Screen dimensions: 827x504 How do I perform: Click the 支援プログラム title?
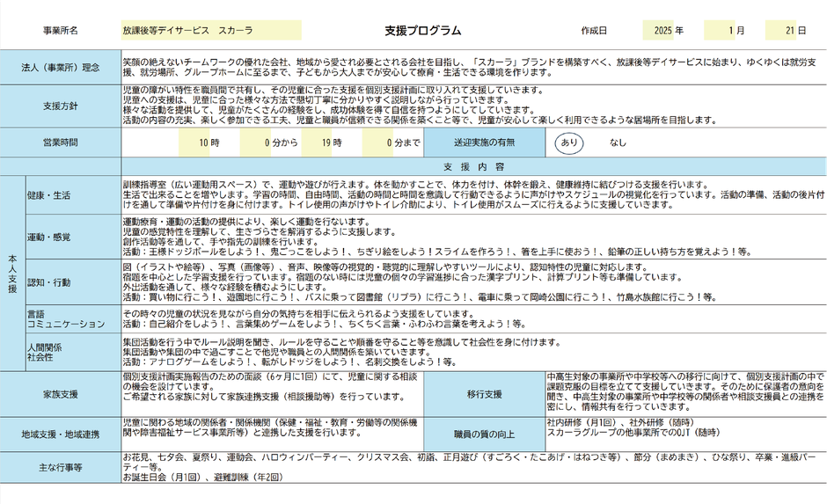tap(422, 31)
